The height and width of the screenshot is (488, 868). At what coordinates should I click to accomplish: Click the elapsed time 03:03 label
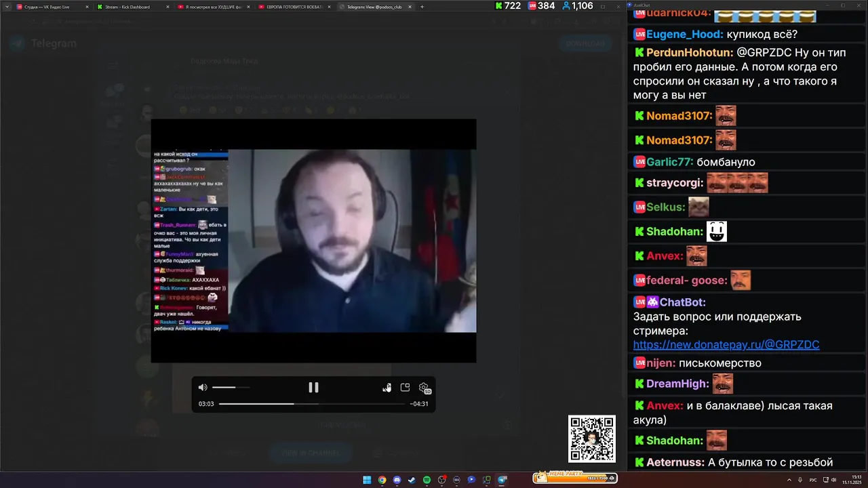click(x=206, y=404)
